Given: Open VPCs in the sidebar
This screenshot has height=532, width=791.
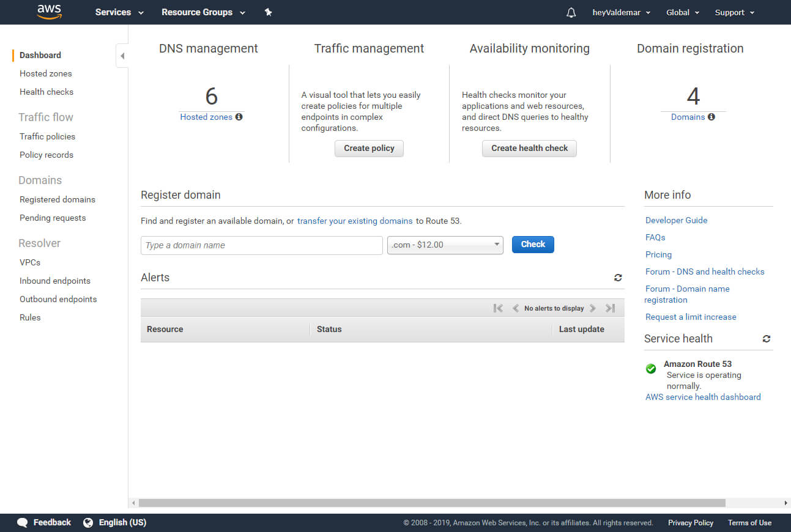Looking at the screenshot, I should tap(30, 262).
